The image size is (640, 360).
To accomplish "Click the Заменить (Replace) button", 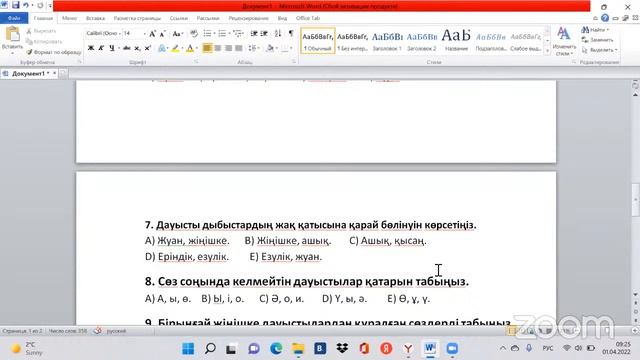I will 598,40.
